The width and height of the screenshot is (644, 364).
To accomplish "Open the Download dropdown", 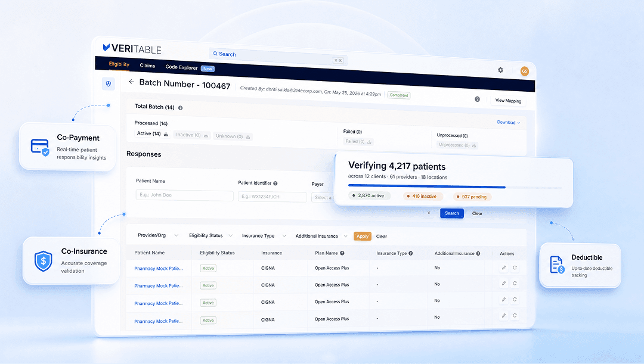I will [509, 122].
